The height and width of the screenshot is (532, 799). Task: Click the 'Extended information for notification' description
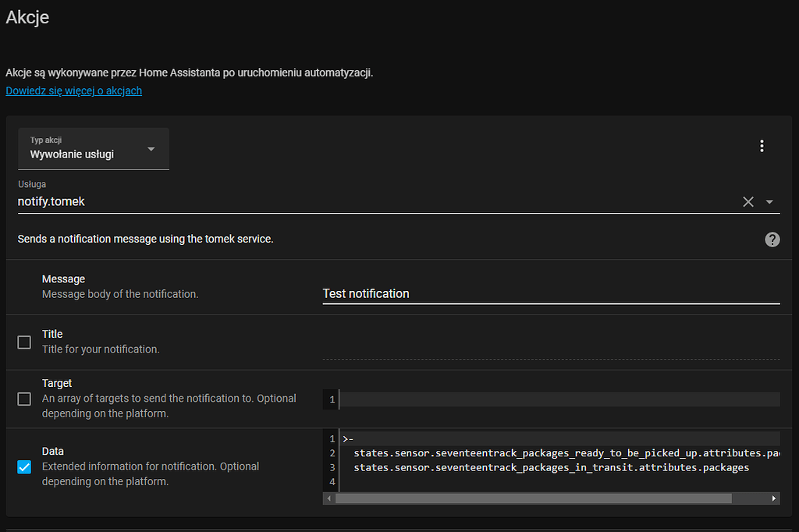[x=151, y=474]
